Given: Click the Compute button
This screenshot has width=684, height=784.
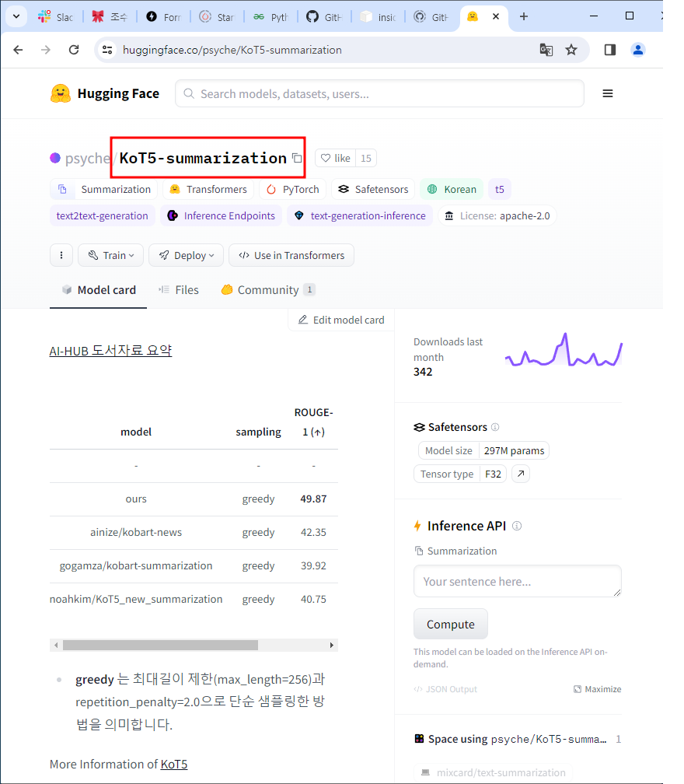Looking at the screenshot, I should (451, 624).
